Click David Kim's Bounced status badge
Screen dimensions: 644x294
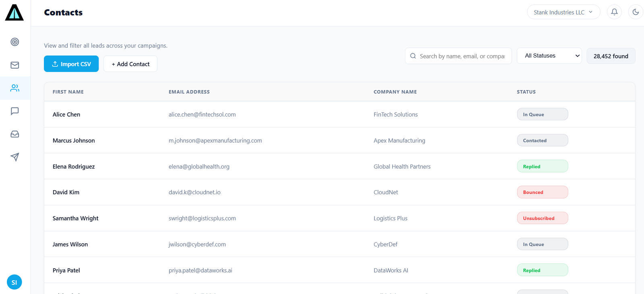(x=543, y=192)
